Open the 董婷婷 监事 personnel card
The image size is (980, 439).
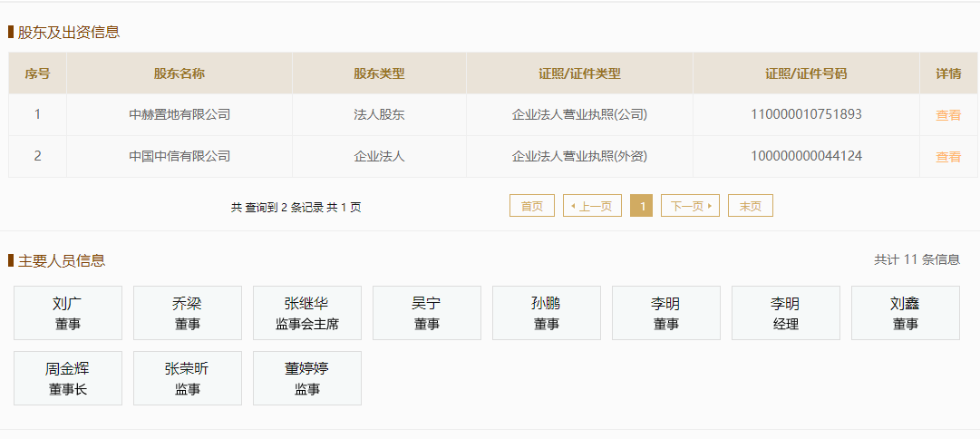tap(307, 377)
